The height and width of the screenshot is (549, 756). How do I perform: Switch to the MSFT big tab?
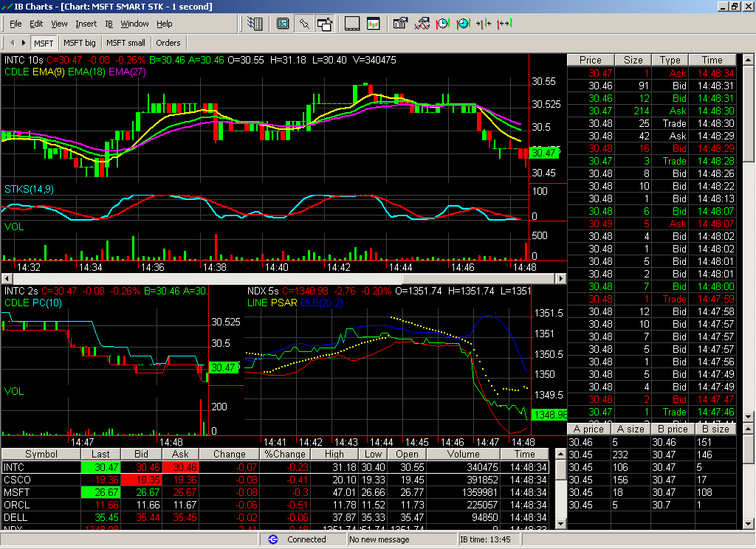pos(79,43)
